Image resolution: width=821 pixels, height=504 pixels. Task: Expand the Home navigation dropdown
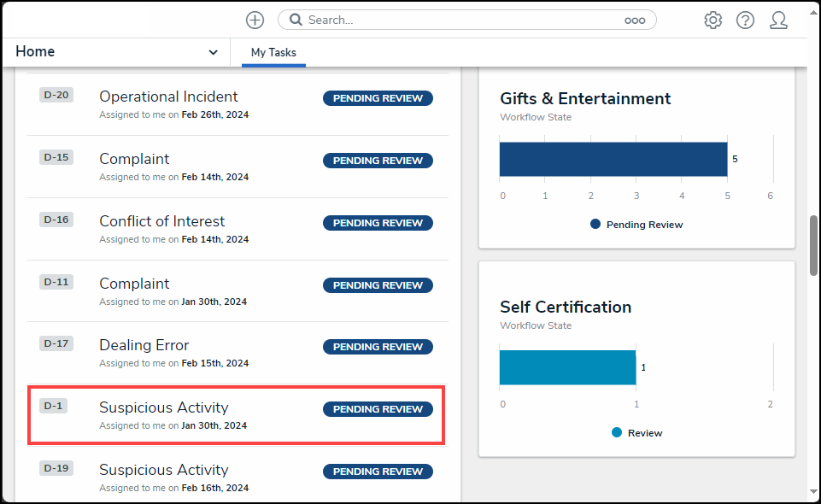pos(213,51)
